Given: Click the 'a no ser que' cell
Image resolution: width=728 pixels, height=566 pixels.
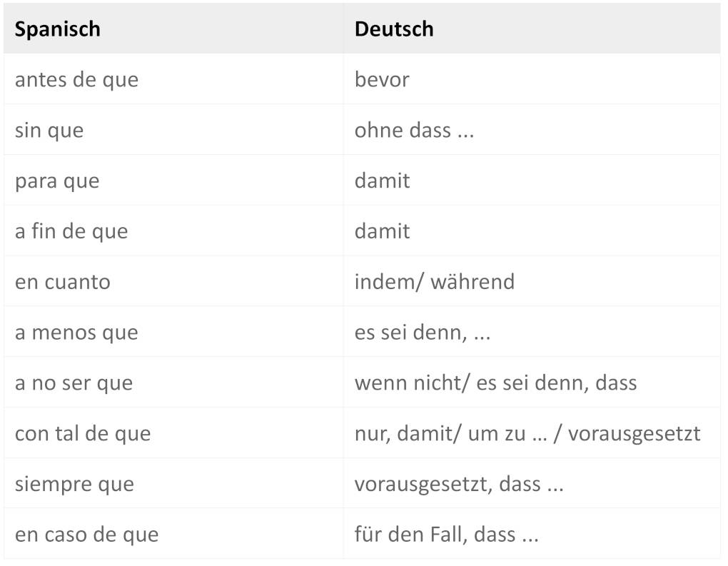Looking at the screenshot, I should coord(74,383).
